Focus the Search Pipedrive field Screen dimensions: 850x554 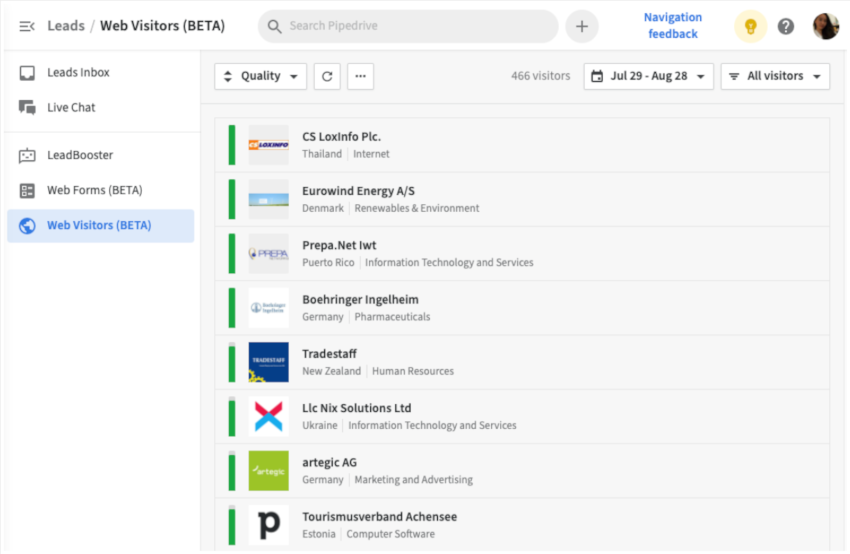click(408, 26)
